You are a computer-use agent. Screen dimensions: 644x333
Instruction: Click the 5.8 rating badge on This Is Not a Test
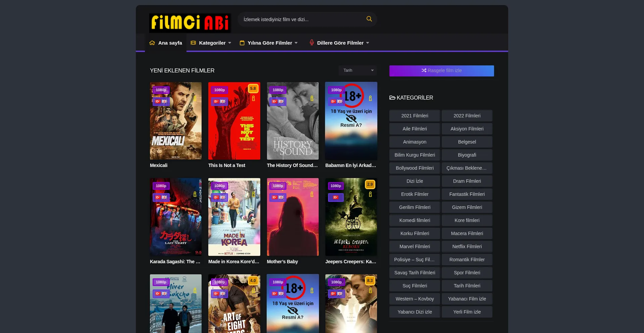coord(253,89)
